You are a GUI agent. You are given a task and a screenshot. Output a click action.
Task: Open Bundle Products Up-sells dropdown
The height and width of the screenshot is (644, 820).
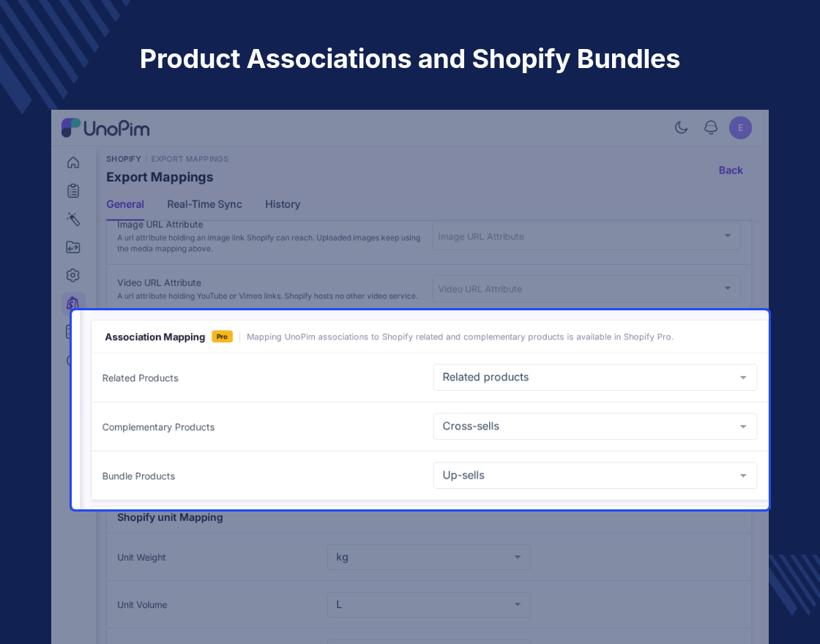595,476
